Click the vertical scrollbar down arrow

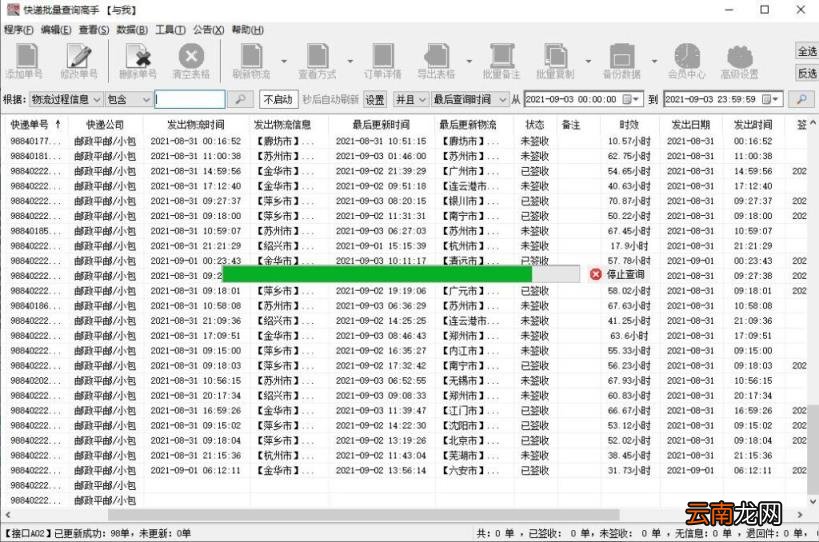coord(813,501)
